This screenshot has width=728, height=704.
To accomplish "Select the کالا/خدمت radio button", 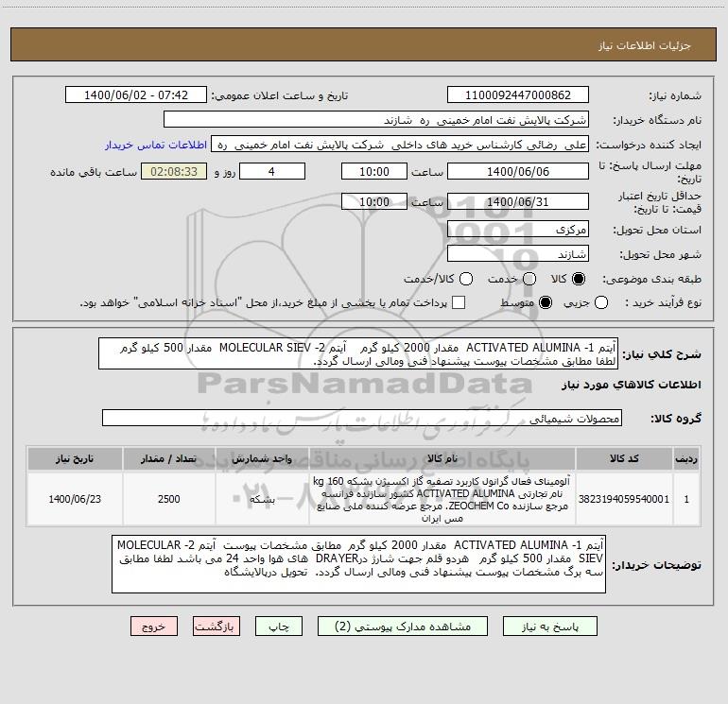I will [x=466, y=279].
